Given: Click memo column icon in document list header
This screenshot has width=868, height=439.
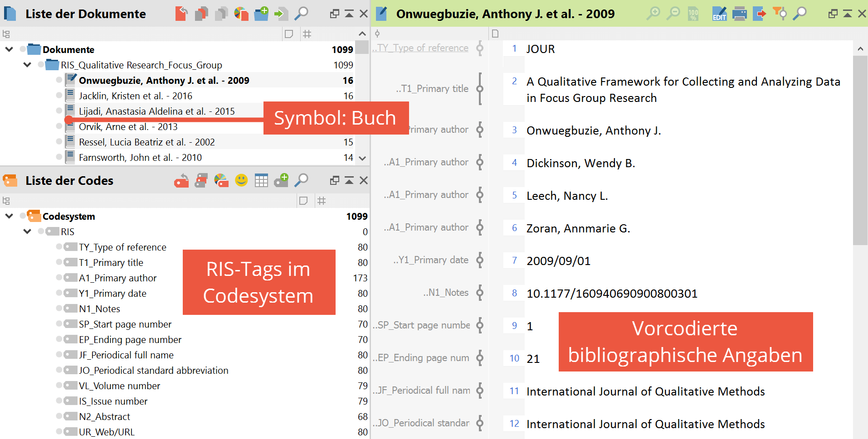Looking at the screenshot, I should tap(288, 34).
